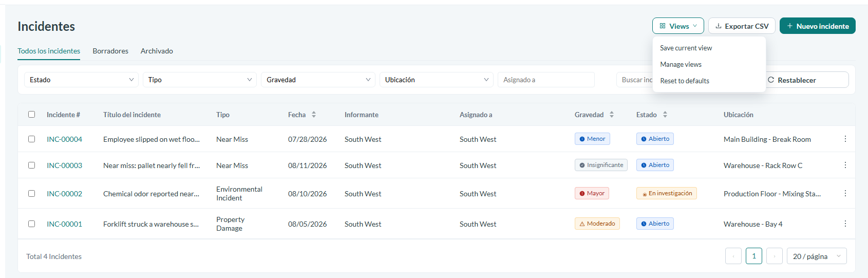Go to the next page with the arrow
Image resolution: width=868 pixels, height=278 pixels.
coord(775,256)
